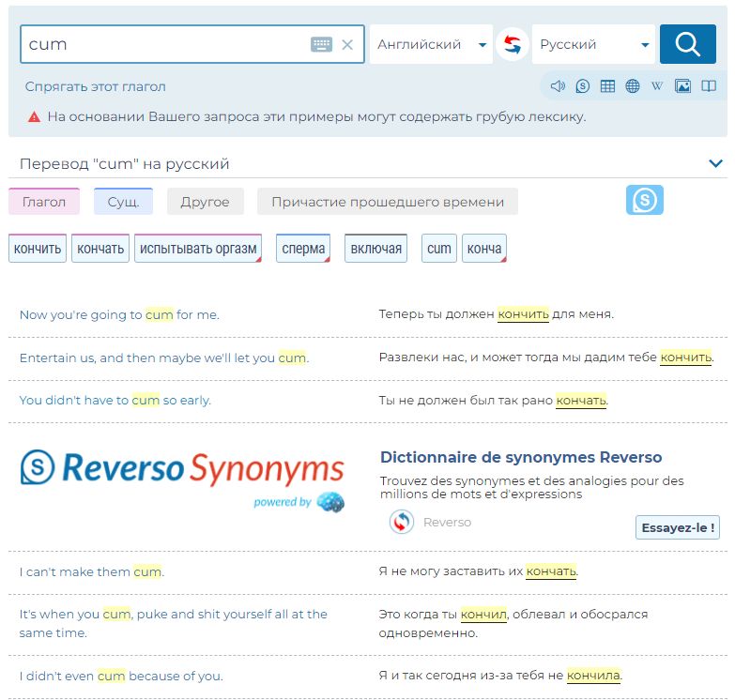Clear the search field with X
Screen dimensions: 735x700
click(347, 44)
